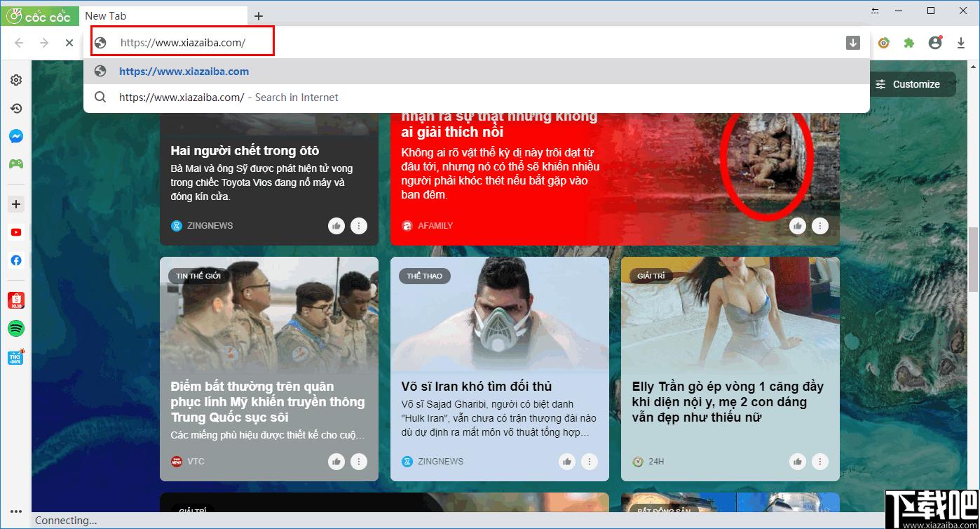Like the VTC news article
The width and height of the screenshot is (980, 529).
(336, 462)
